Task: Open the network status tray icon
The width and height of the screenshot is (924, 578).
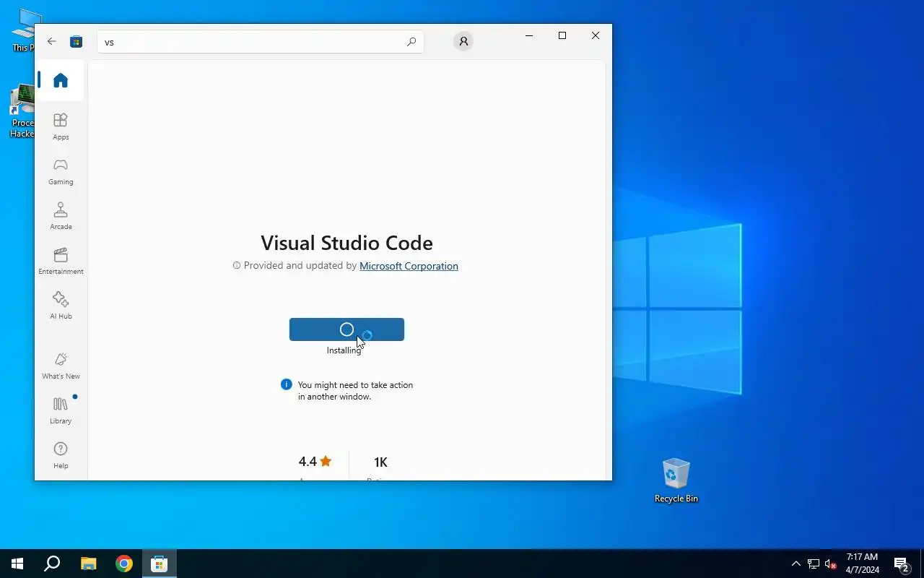Action: tap(814, 564)
